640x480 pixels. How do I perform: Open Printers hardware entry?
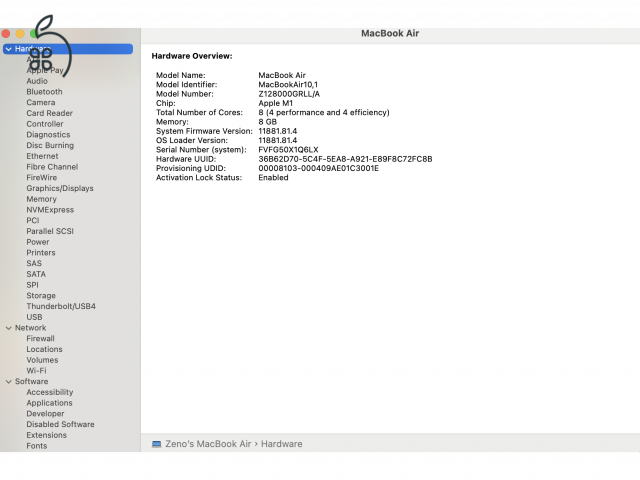tap(41, 253)
